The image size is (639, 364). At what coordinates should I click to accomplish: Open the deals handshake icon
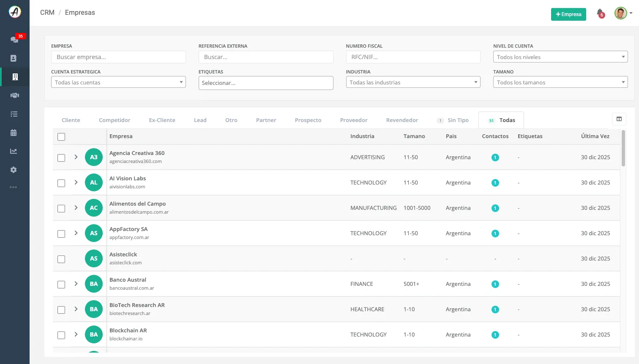tap(15, 95)
